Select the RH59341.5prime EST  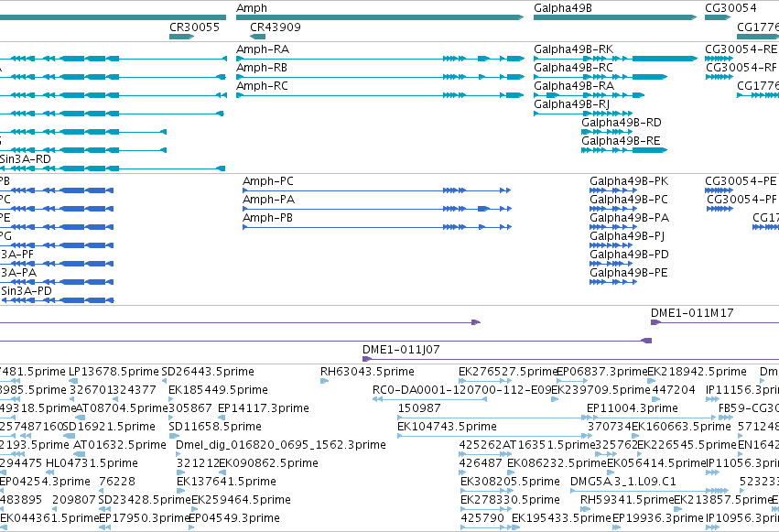pyautogui.click(x=585, y=510)
